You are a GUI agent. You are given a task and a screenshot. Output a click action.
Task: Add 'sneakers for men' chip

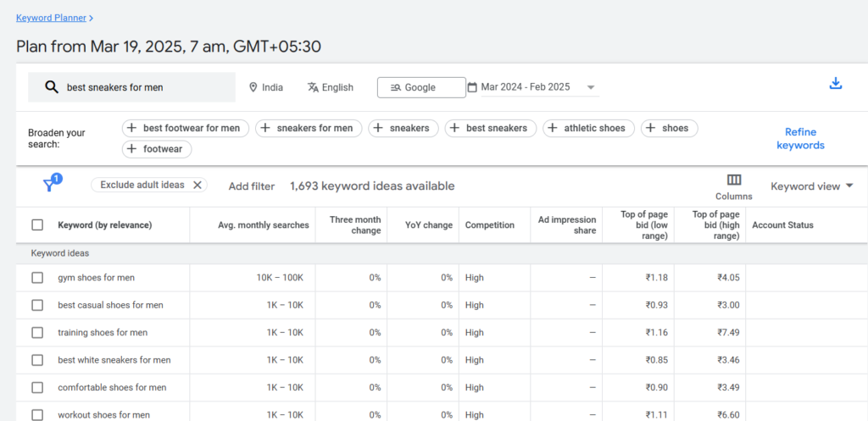coord(309,129)
